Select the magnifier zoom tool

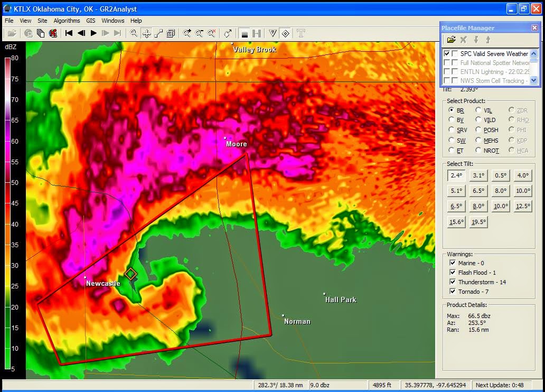[x=134, y=33]
